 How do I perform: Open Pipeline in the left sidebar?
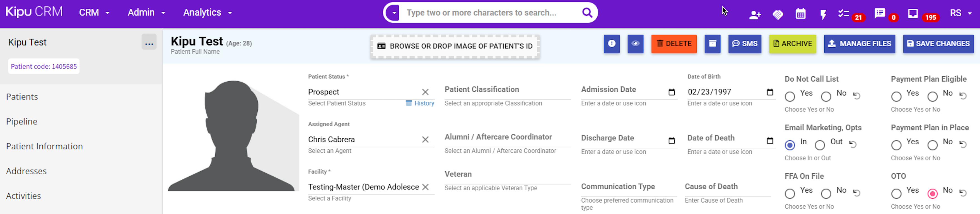coord(22,122)
